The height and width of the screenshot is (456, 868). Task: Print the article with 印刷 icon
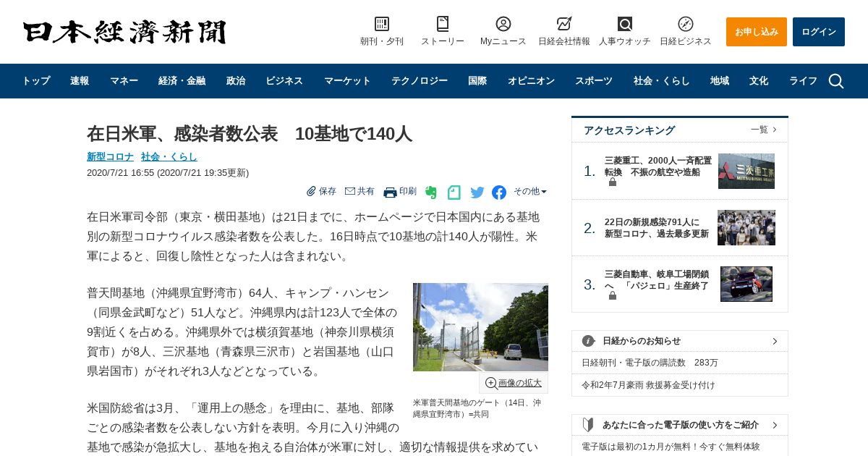pyautogui.click(x=390, y=192)
